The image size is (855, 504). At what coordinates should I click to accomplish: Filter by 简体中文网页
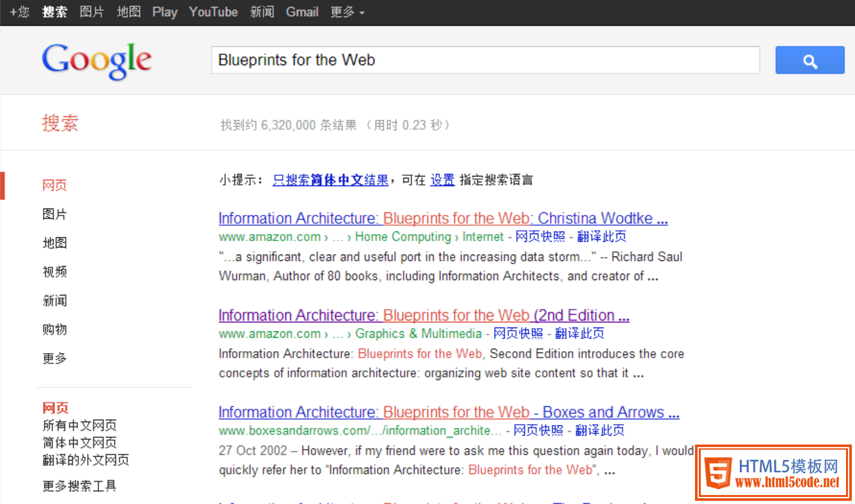(79, 443)
